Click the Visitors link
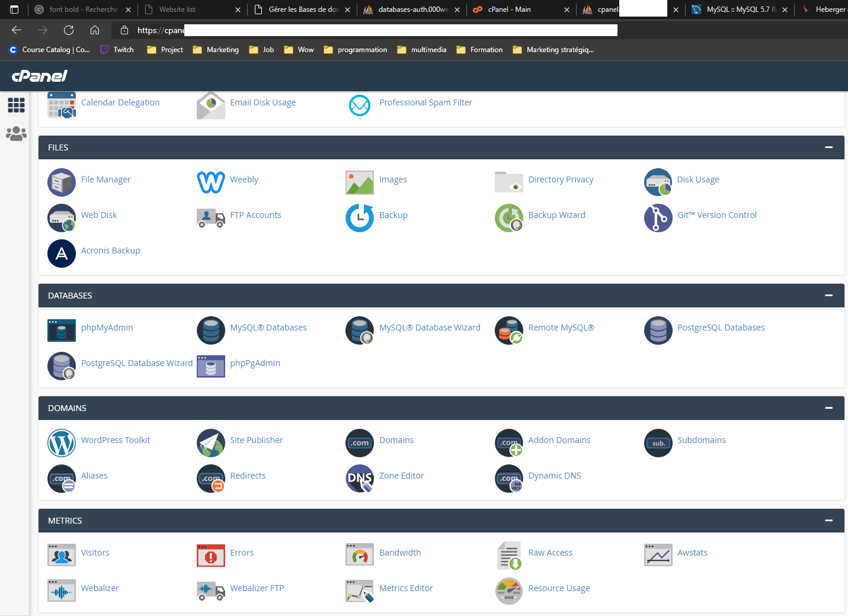Viewport: 848px width, 616px height. point(95,553)
